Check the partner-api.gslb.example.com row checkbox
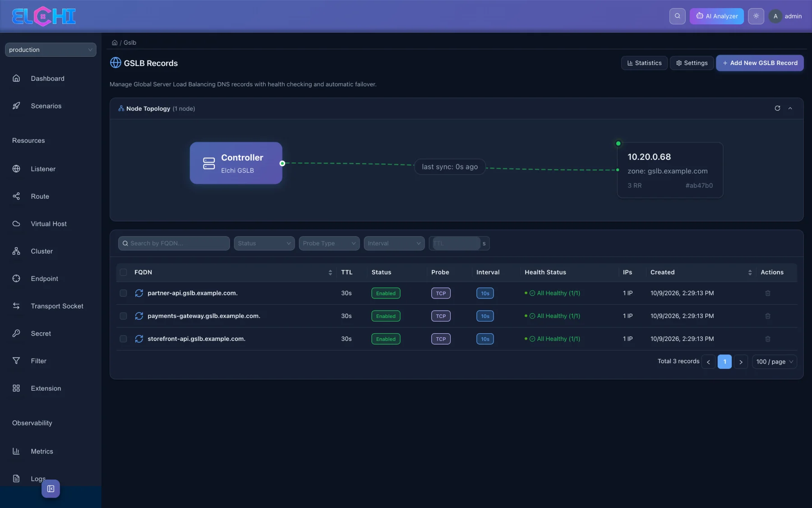 point(123,293)
